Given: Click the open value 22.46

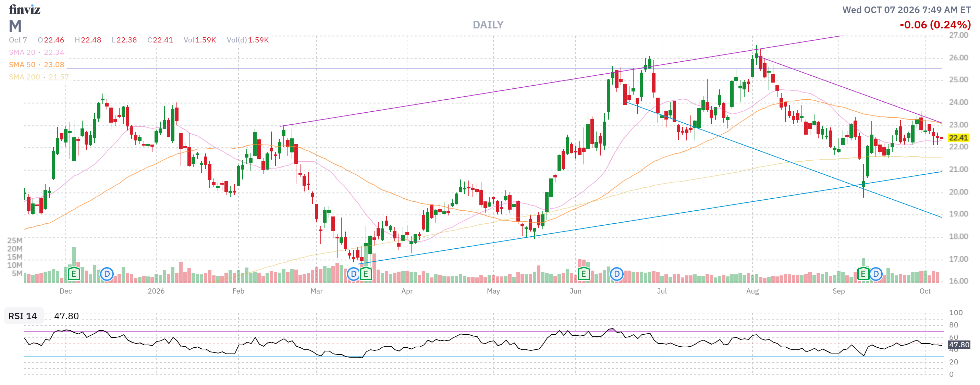Looking at the screenshot, I should (54, 40).
